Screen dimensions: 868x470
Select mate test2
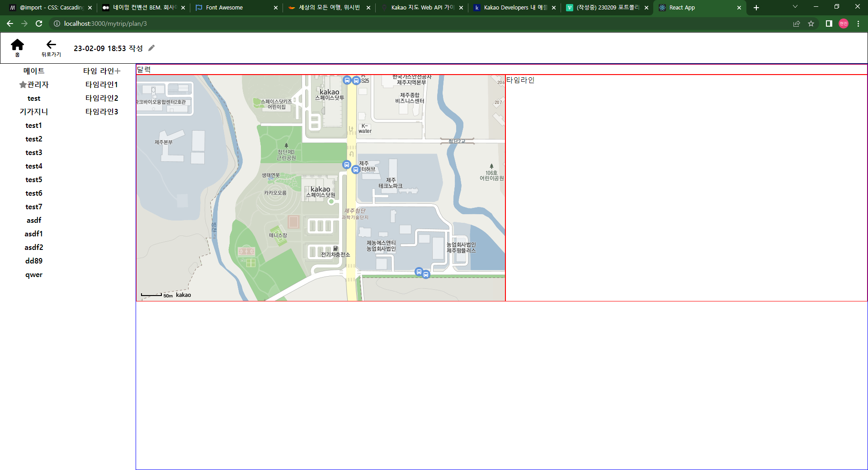(34, 139)
